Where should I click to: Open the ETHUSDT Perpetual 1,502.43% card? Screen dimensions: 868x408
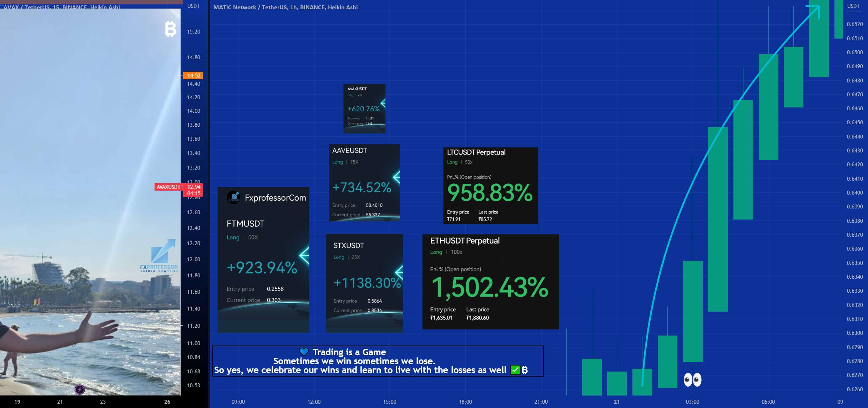(x=490, y=282)
